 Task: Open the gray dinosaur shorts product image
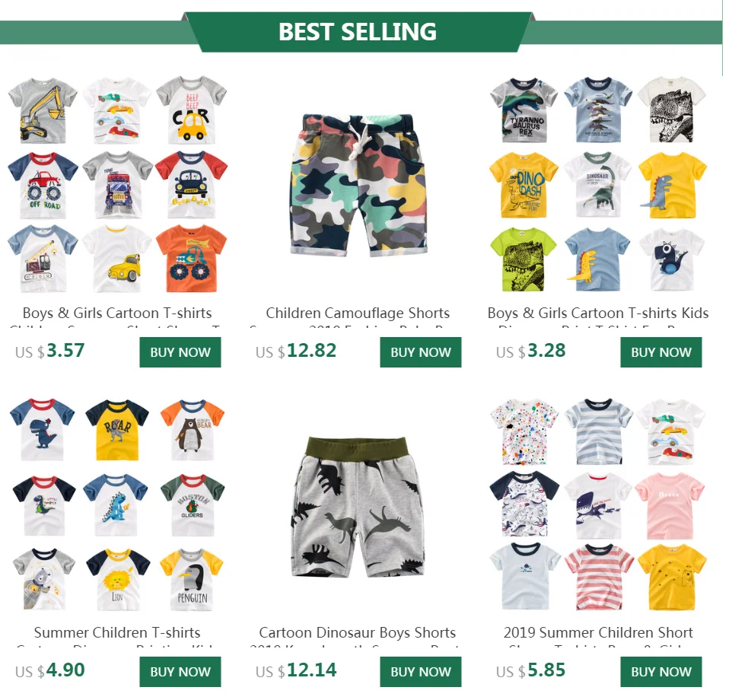(x=358, y=508)
